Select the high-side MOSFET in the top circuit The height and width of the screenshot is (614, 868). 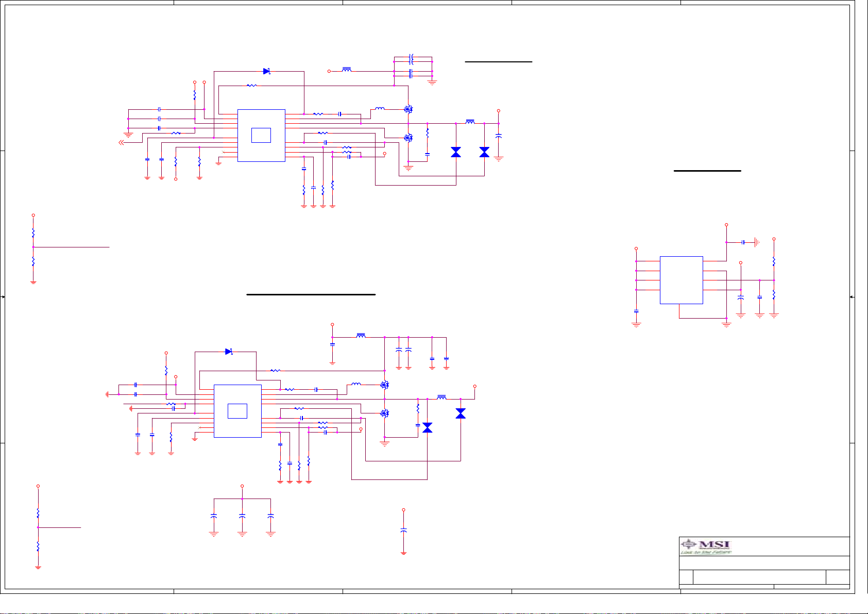click(409, 109)
